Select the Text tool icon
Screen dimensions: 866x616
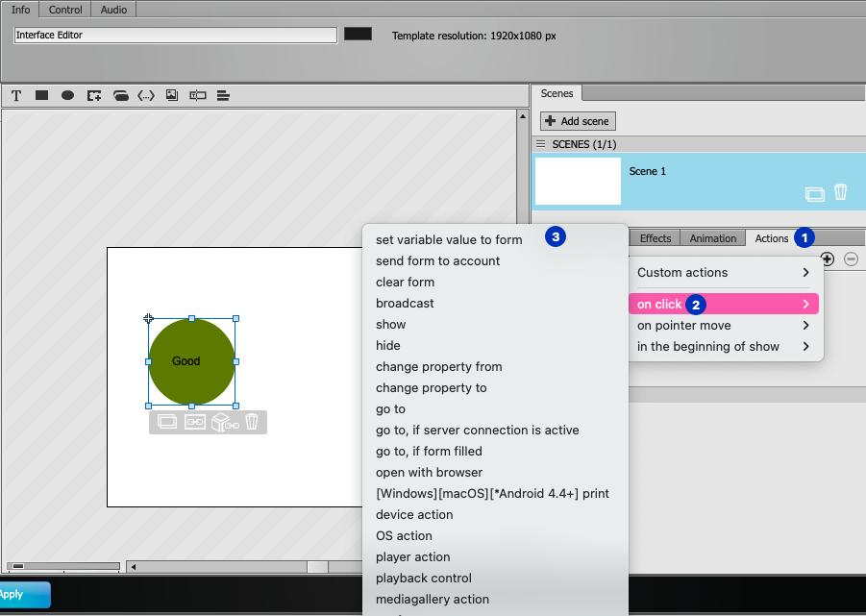pos(16,95)
